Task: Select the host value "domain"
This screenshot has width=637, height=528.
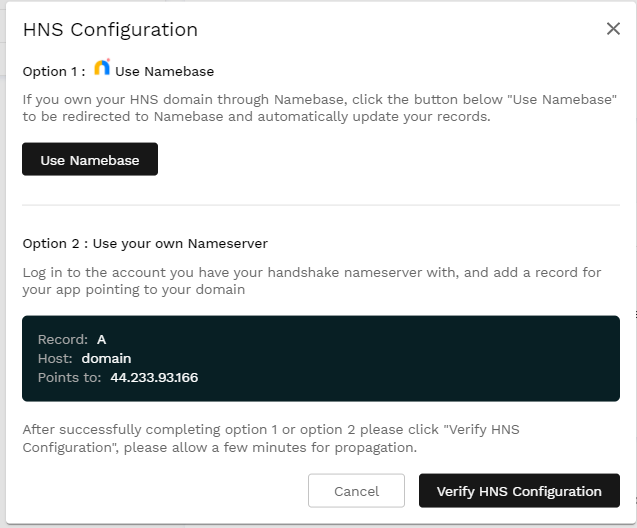Action: click(x=106, y=358)
